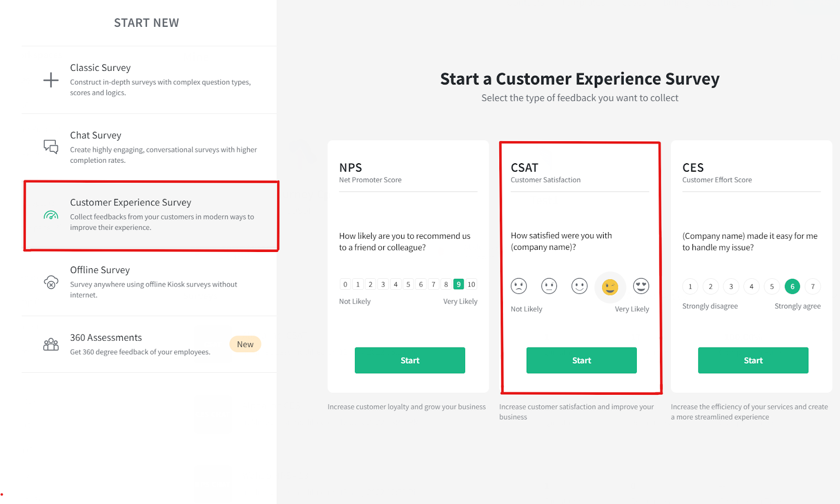The image size is (840, 504).
Task: Click the Customer Experience Survey gauge icon
Action: pyautogui.click(x=51, y=215)
